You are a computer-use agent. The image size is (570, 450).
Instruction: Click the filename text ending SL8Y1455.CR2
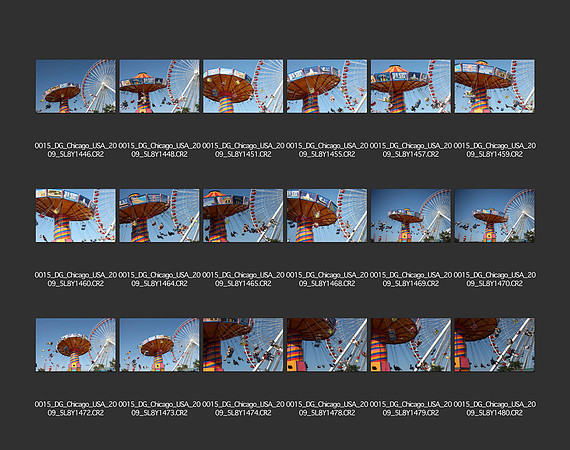pyautogui.click(x=327, y=150)
